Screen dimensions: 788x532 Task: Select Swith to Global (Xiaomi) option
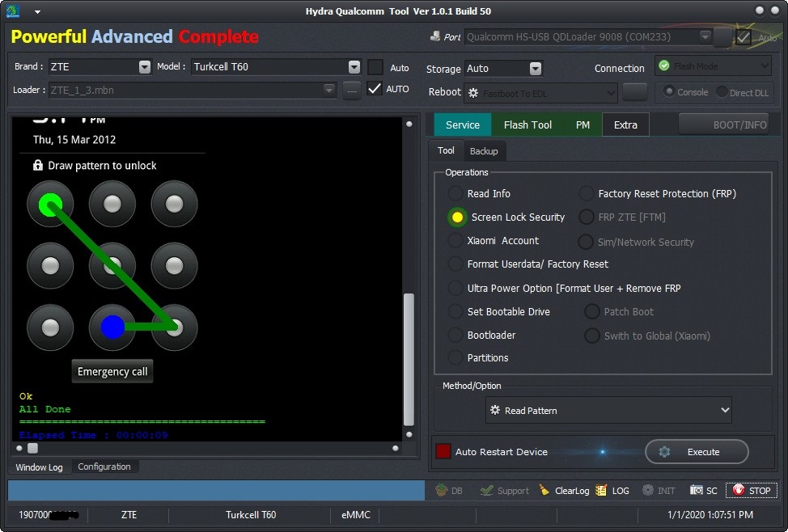point(592,336)
